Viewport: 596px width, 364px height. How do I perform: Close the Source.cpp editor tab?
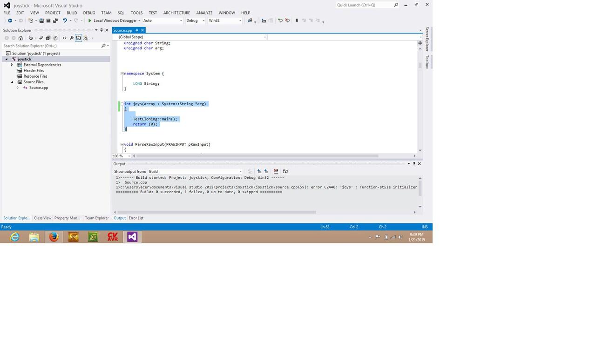coord(142,30)
